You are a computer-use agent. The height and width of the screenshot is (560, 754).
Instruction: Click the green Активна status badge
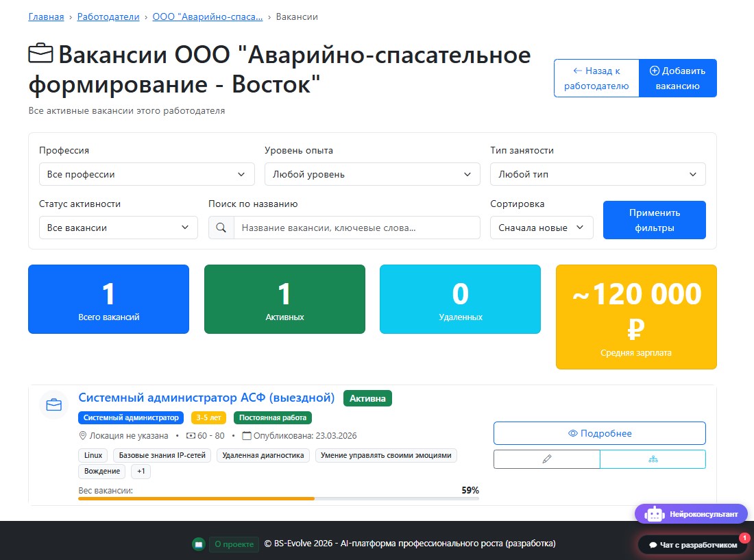click(x=367, y=398)
